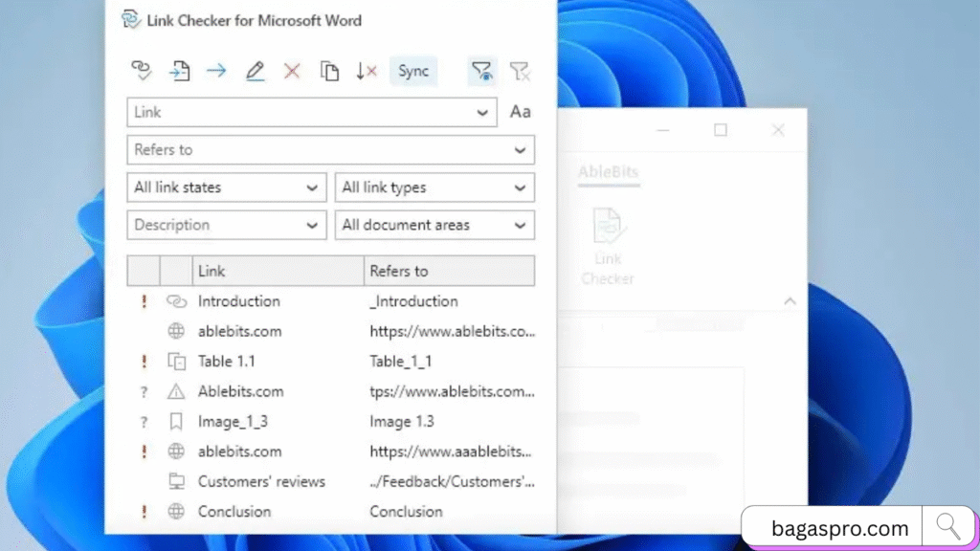Toggle the filter highlight icon
980x551 pixels.
tap(482, 71)
